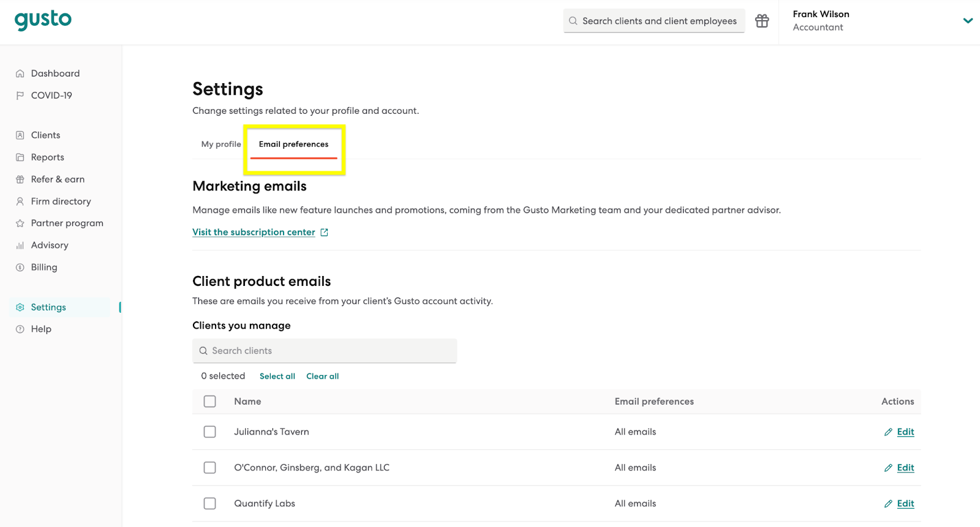Toggle the select-all checkbox in the Name header
980x527 pixels.
[x=210, y=402]
